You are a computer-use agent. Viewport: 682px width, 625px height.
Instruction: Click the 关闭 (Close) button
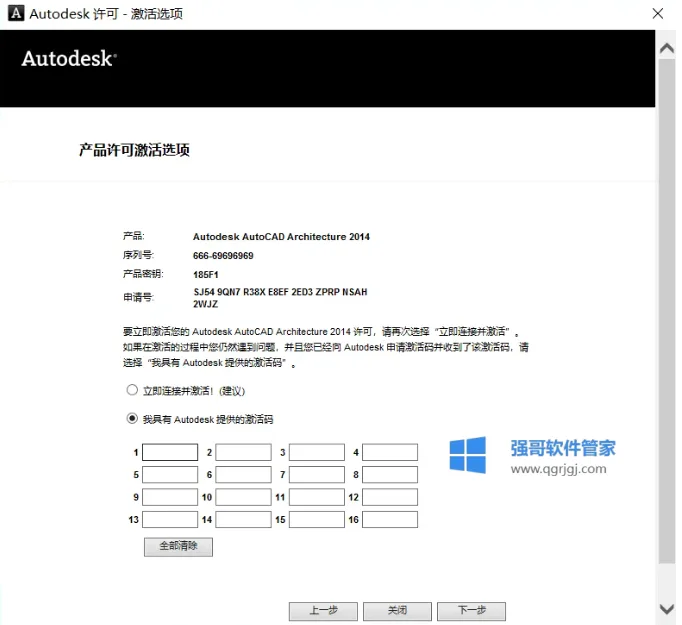point(397,611)
